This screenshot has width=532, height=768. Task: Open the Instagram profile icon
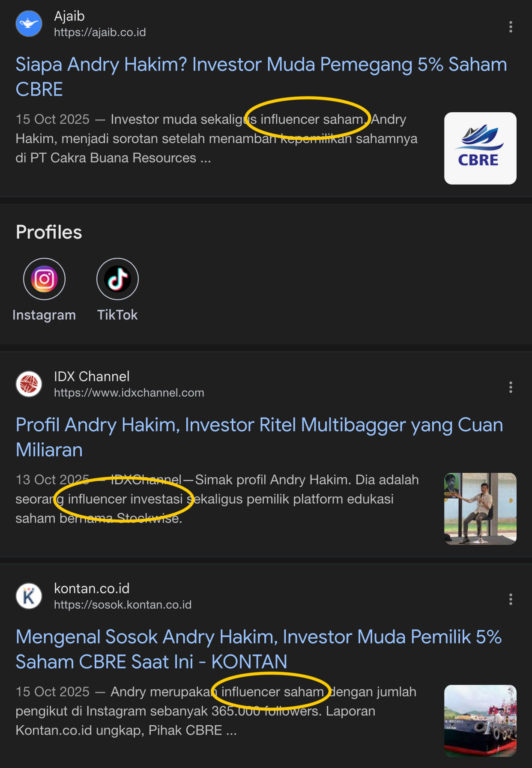click(x=44, y=279)
